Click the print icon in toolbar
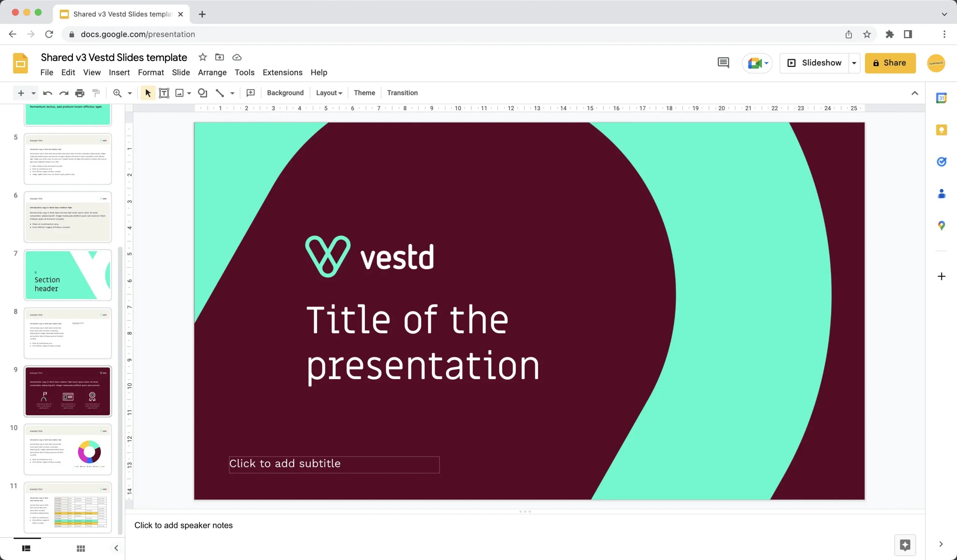The width and height of the screenshot is (957, 560). 79,93
